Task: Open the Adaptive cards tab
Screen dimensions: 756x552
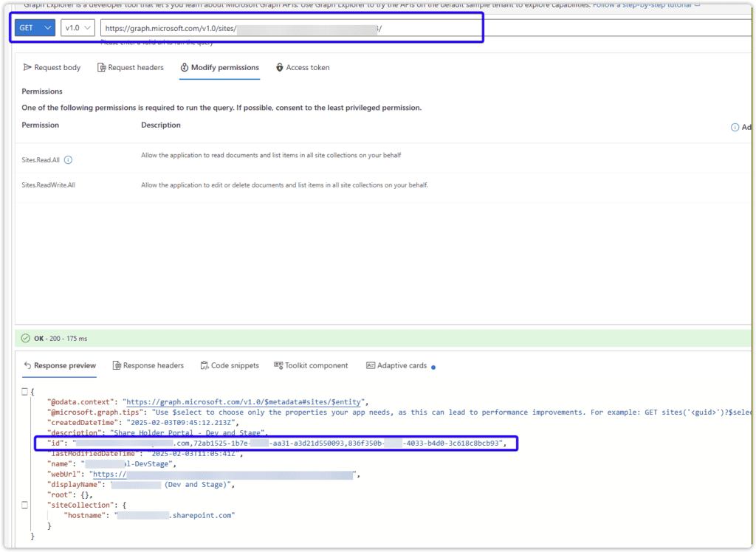Action: (x=396, y=366)
